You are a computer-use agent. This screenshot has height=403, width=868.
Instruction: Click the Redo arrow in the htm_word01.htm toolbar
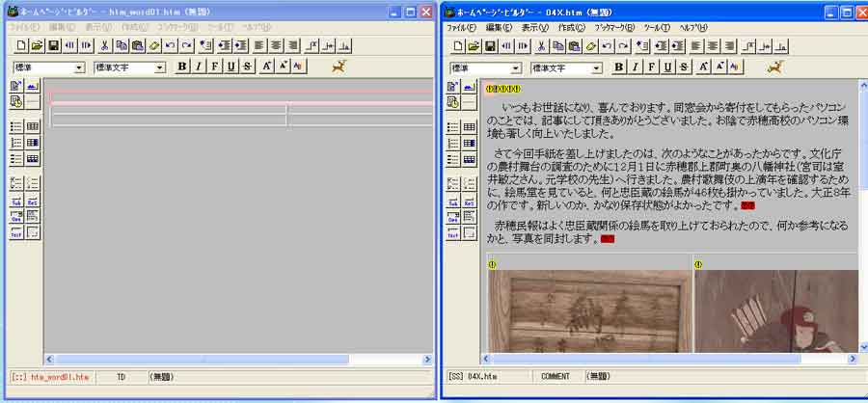click(187, 45)
